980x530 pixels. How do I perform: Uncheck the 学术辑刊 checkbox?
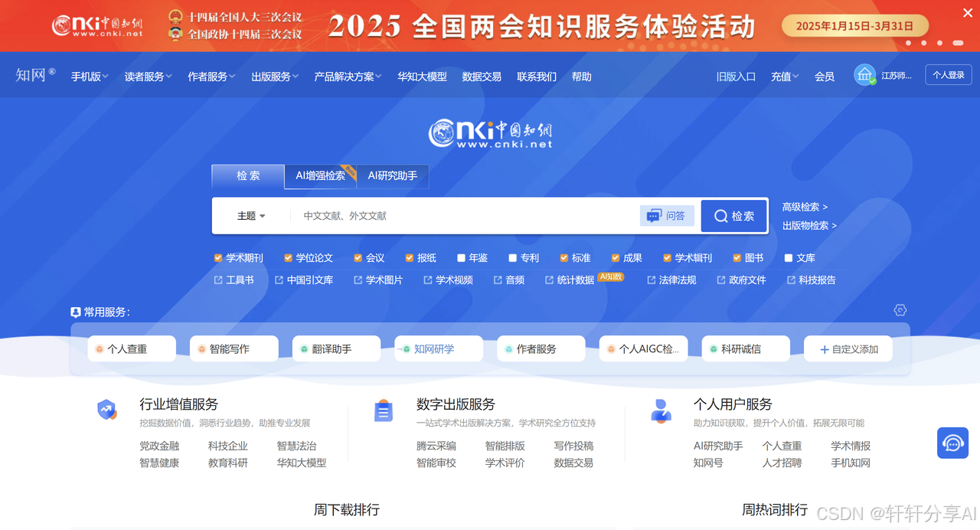click(x=668, y=258)
